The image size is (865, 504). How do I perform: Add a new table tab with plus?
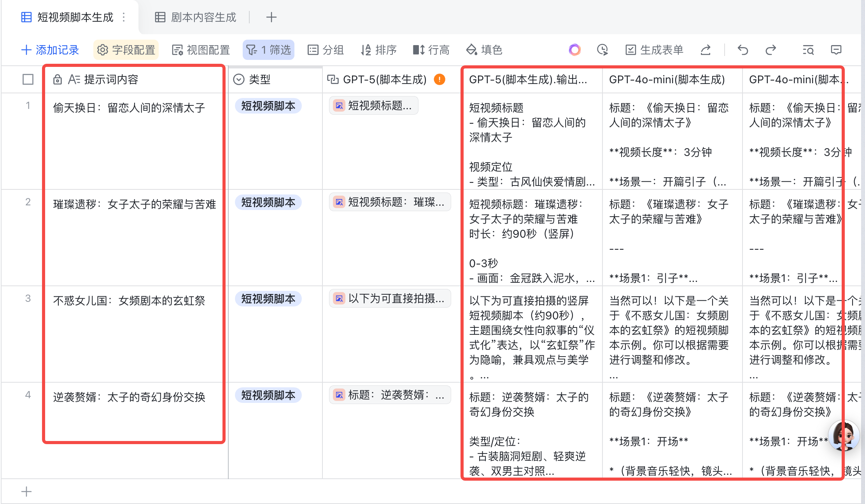tap(271, 17)
